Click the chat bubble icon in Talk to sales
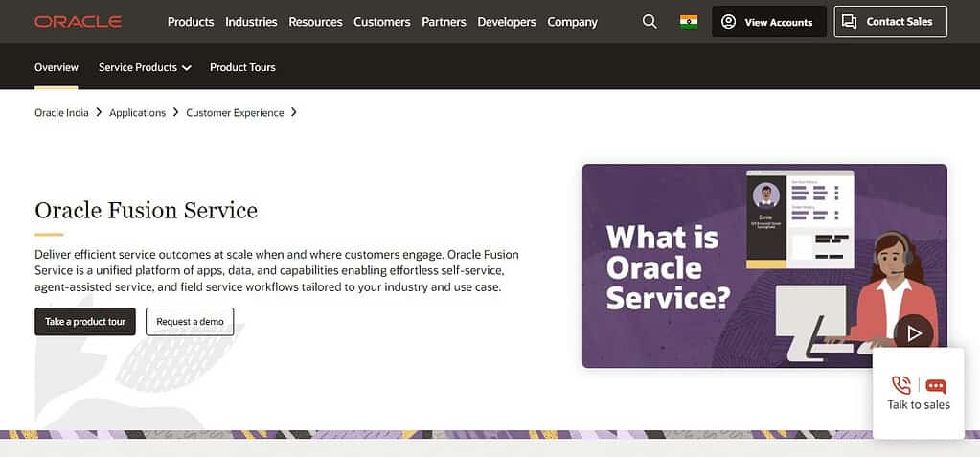The height and width of the screenshot is (457, 980). pyautogui.click(x=936, y=386)
